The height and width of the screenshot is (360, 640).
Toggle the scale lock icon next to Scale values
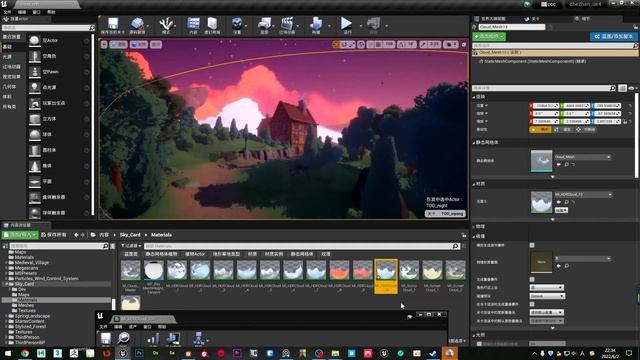pyautogui.click(x=625, y=121)
